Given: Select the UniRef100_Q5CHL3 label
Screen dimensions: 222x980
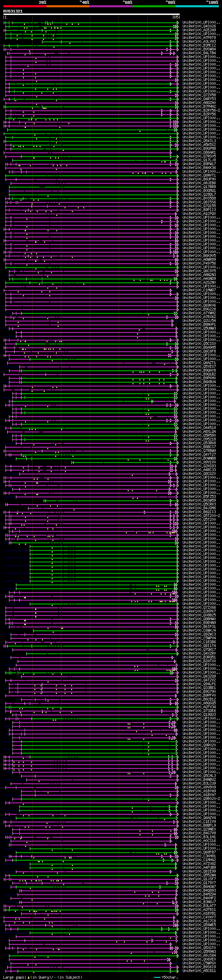Looking at the screenshot, I should tap(199, 775).
